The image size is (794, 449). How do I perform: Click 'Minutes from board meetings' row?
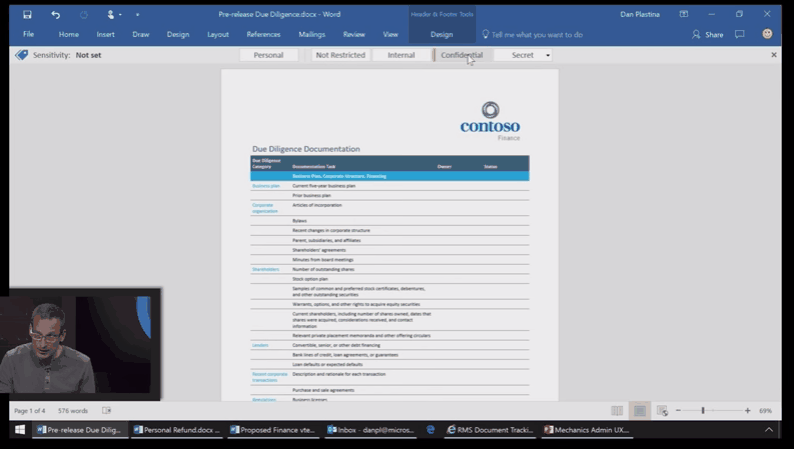[x=389, y=260]
